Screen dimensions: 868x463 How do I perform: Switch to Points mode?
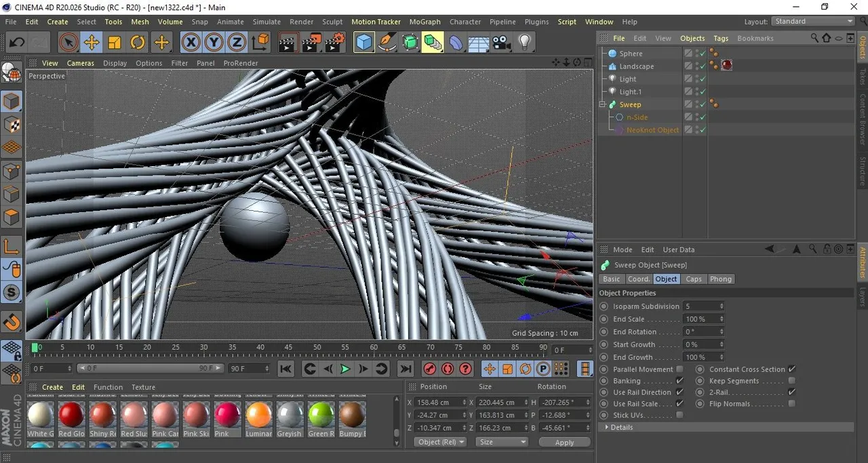[12, 171]
